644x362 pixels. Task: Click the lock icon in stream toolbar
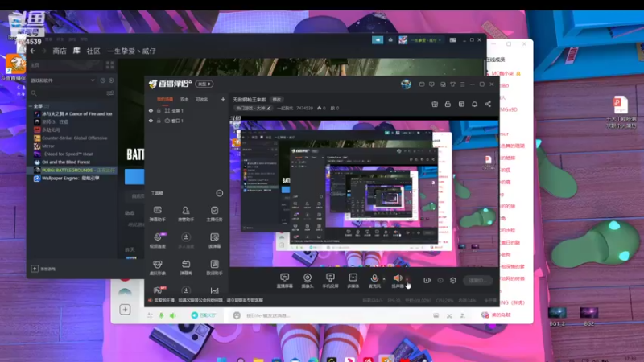[448, 105]
